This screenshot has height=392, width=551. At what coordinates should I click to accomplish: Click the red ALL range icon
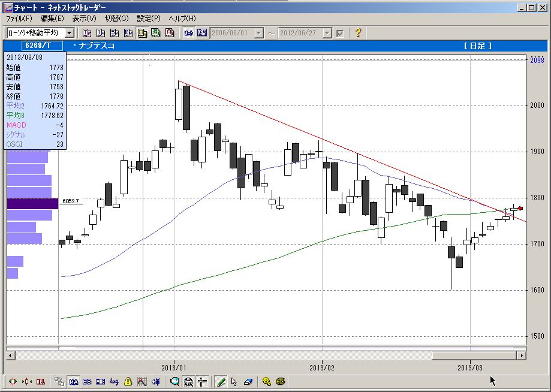(41, 381)
